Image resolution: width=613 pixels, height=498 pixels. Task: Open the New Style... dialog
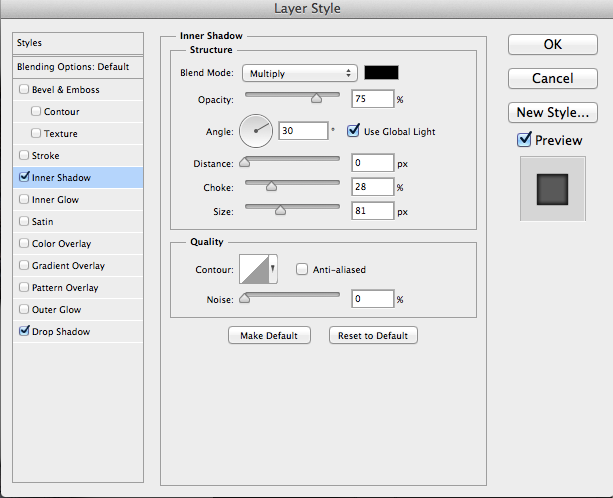pyautogui.click(x=553, y=113)
